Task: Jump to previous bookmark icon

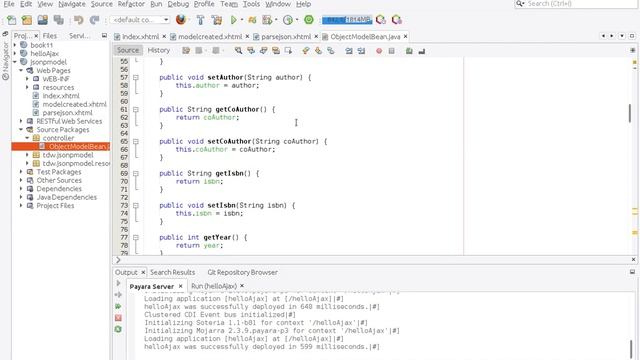Action: (306, 51)
